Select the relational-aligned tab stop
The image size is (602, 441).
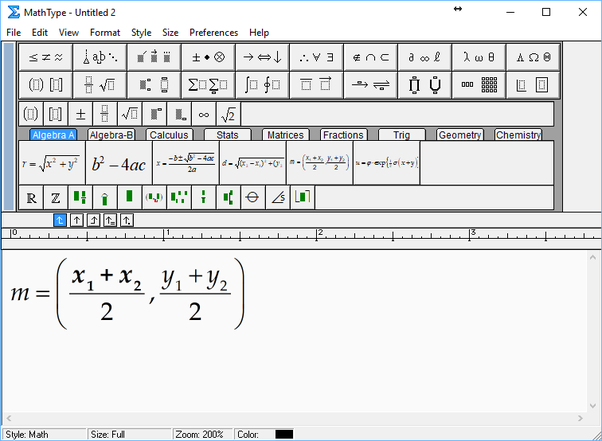coord(110,220)
